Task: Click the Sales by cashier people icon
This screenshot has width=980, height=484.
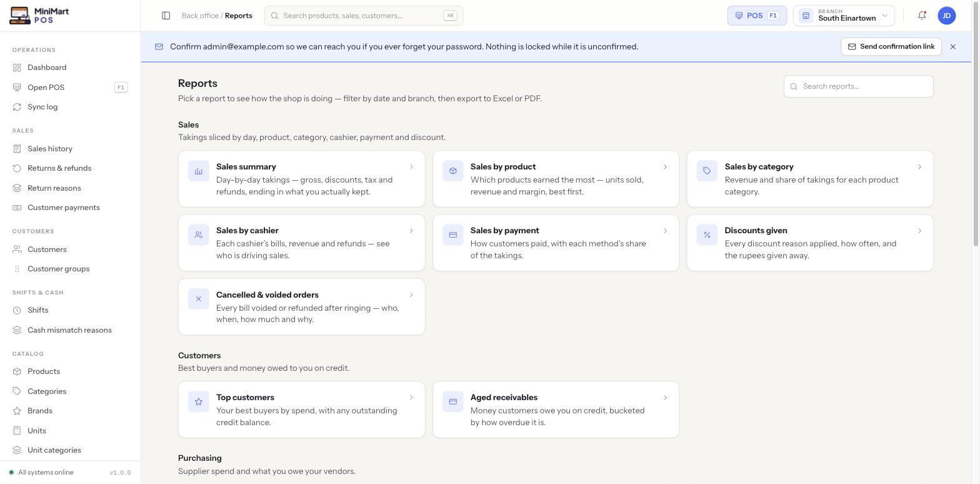Action: (x=199, y=235)
